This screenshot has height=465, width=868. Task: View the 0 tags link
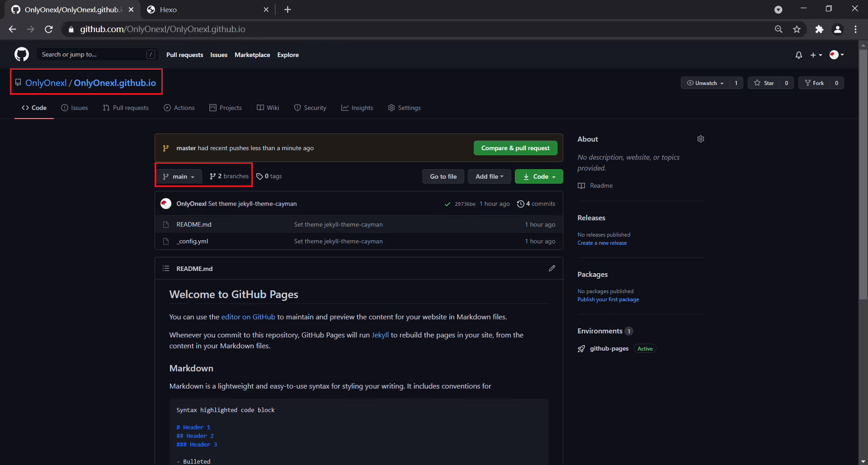[x=269, y=176]
